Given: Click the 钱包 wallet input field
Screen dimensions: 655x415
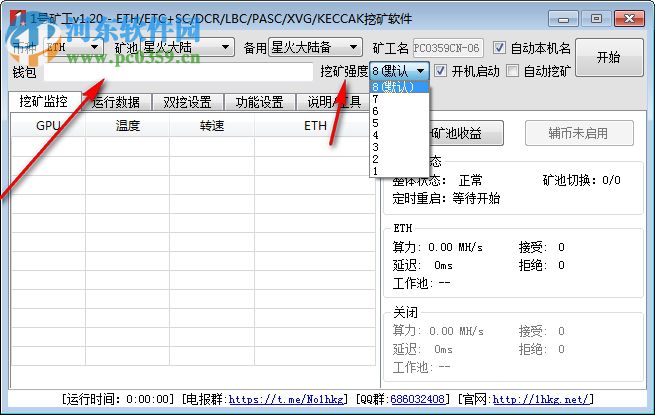Looking at the screenshot, I should tap(178, 72).
